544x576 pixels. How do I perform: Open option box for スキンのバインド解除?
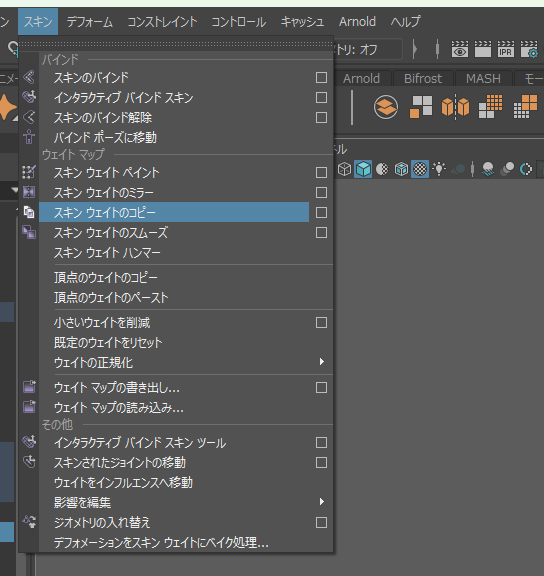click(321, 118)
